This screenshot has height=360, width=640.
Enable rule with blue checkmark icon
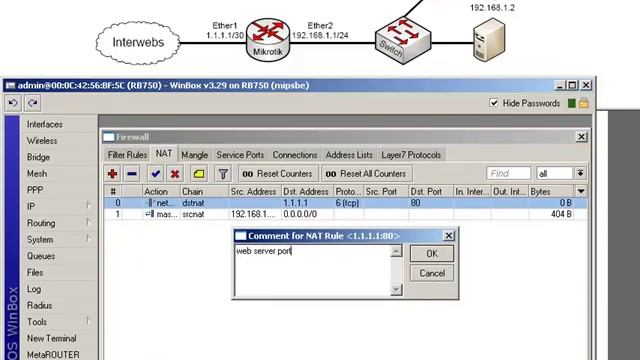tap(155, 174)
